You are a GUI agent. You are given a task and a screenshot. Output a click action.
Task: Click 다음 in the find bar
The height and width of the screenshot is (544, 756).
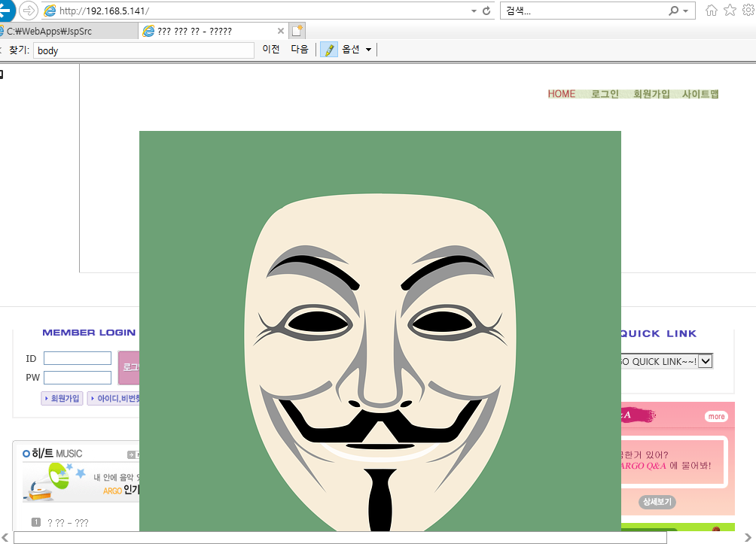(300, 50)
